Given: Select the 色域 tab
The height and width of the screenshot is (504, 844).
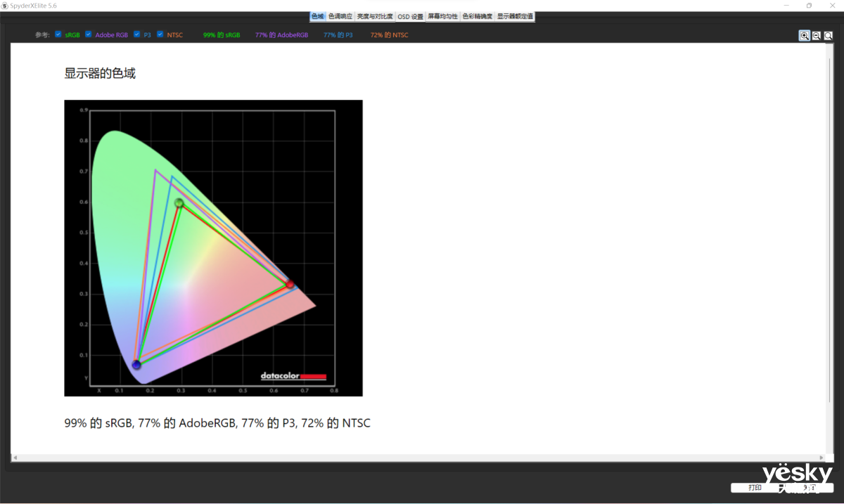Looking at the screenshot, I should tap(318, 16).
